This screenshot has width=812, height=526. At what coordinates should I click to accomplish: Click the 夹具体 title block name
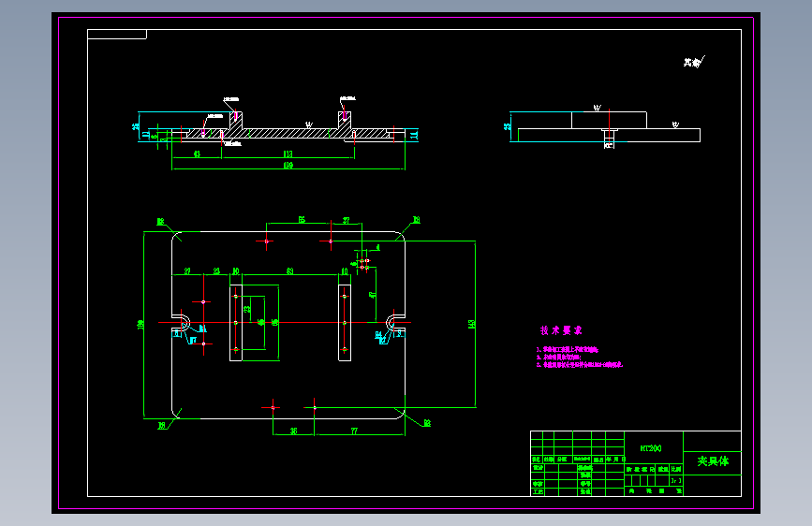pyautogui.click(x=713, y=460)
